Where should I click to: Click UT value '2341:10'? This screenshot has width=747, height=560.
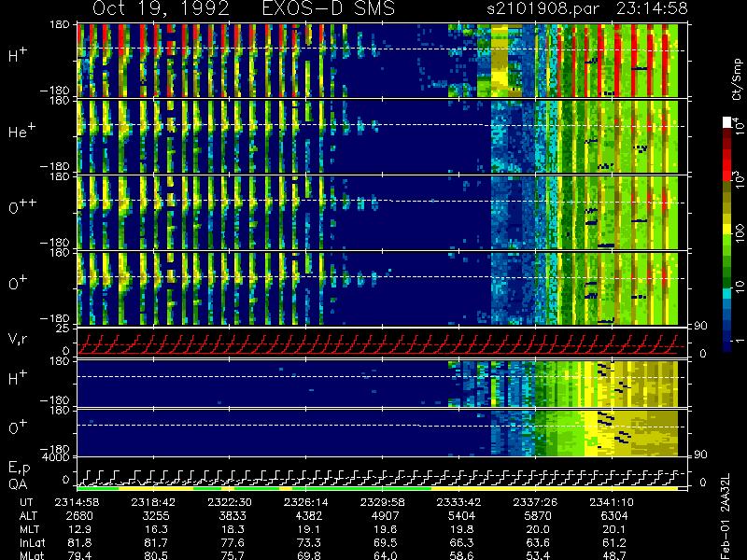tap(612, 502)
